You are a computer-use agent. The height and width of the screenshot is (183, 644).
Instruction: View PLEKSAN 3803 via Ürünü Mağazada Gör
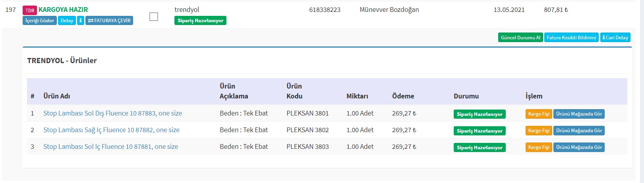[x=579, y=147]
